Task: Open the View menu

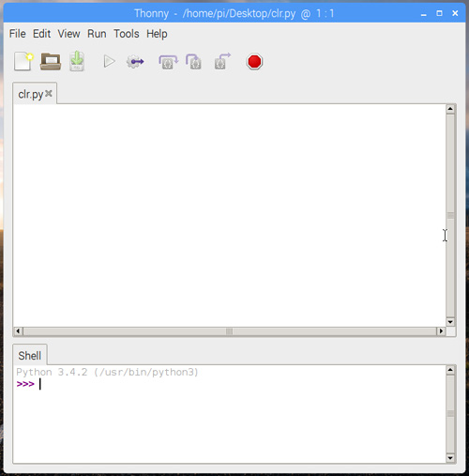Action: [x=68, y=34]
